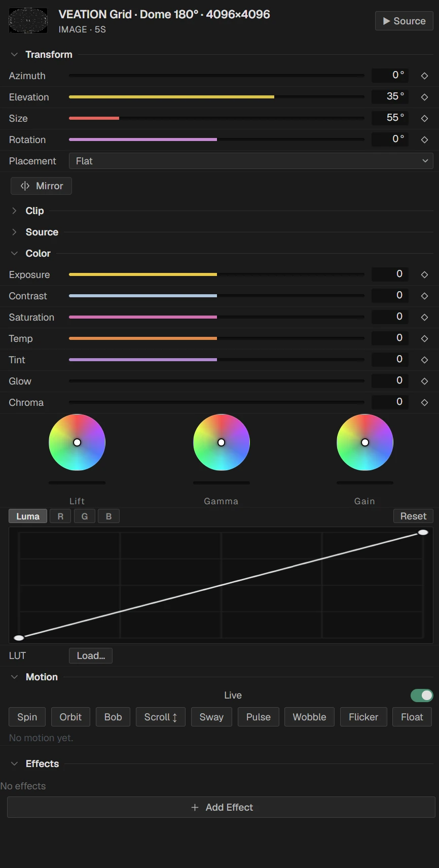
Task: Click the Temp keyframe diamond icon
Action: pyautogui.click(x=424, y=338)
